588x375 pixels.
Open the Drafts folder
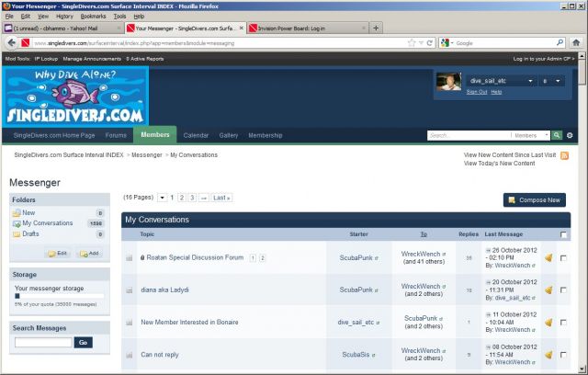click(30, 233)
